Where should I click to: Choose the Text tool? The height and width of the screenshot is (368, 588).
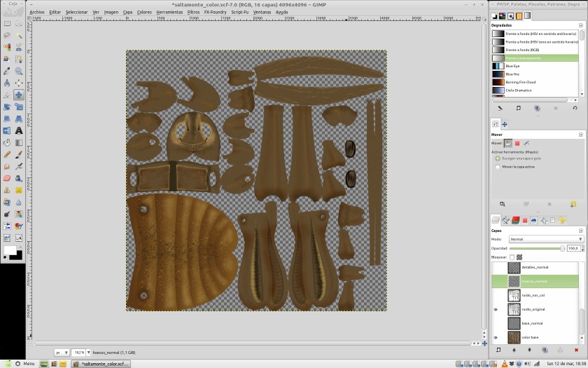18,130
